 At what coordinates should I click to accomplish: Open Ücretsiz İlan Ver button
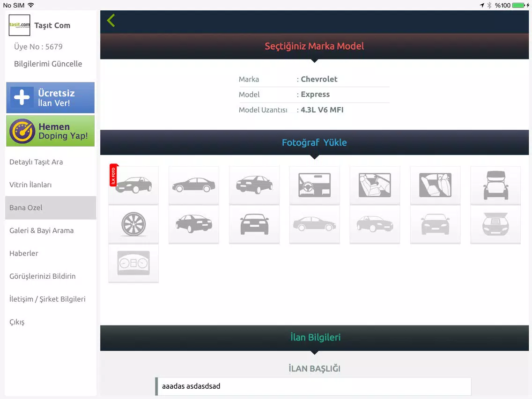(50, 97)
